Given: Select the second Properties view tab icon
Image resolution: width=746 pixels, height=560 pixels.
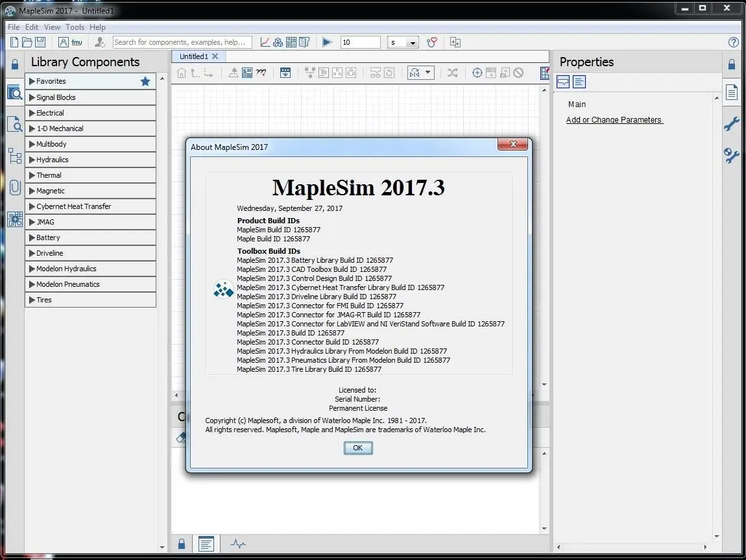Looking at the screenshot, I should (579, 82).
